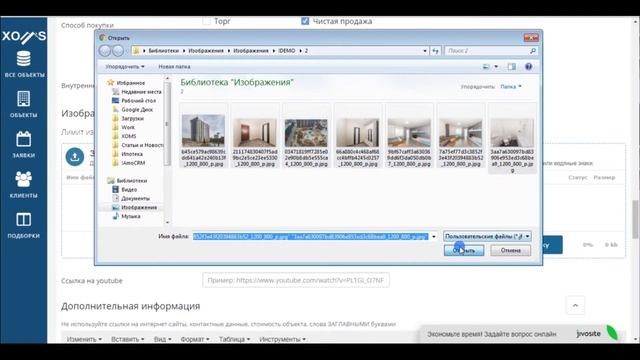Screen dimensions: 640x360
Task: Open the Статьи и Новости folder
Action: point(138,145)
